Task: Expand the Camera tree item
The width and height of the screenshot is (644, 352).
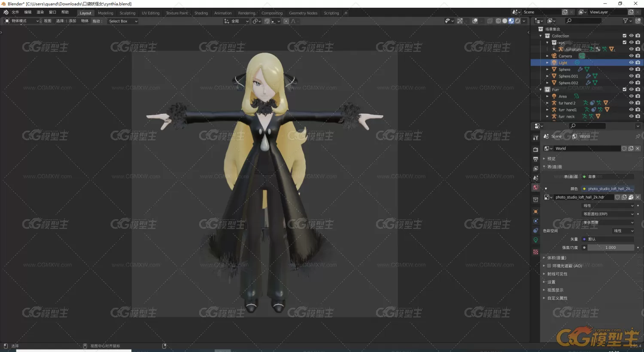Action: (547, 56)
